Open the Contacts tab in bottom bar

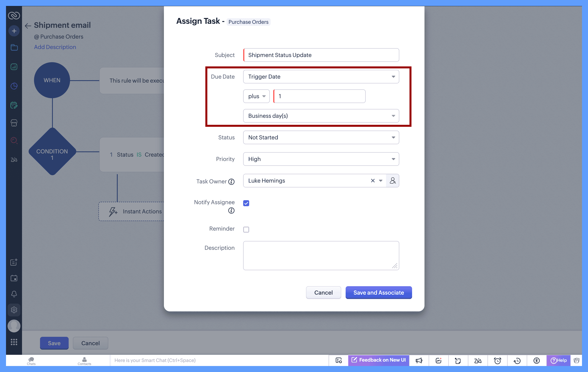coord(84,361)
